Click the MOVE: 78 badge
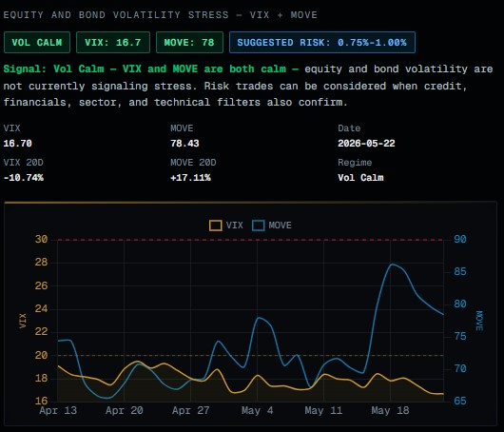 tap(189, 42)
